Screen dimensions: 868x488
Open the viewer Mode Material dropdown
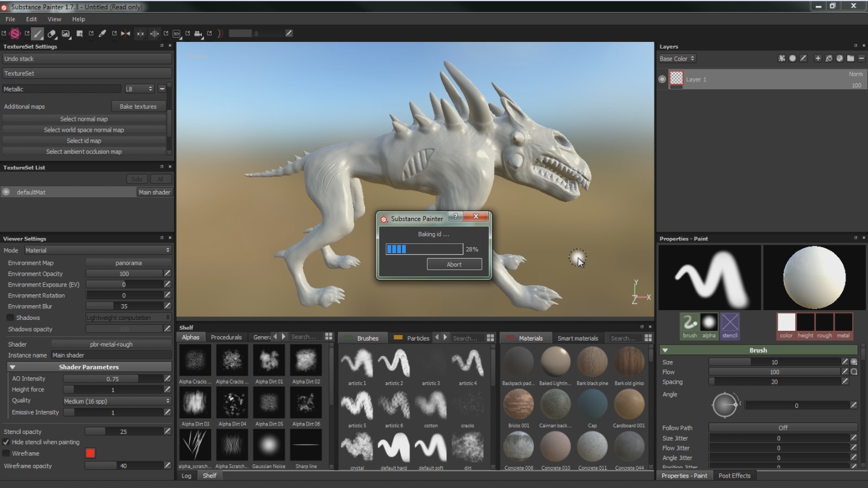(x=97, y=250)
